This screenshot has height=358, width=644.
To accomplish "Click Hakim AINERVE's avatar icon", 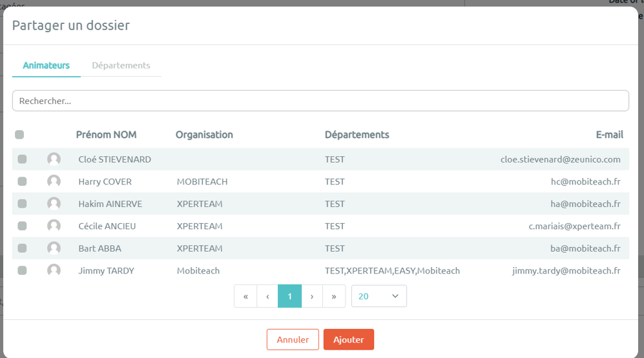I will (x=54, y=203).
